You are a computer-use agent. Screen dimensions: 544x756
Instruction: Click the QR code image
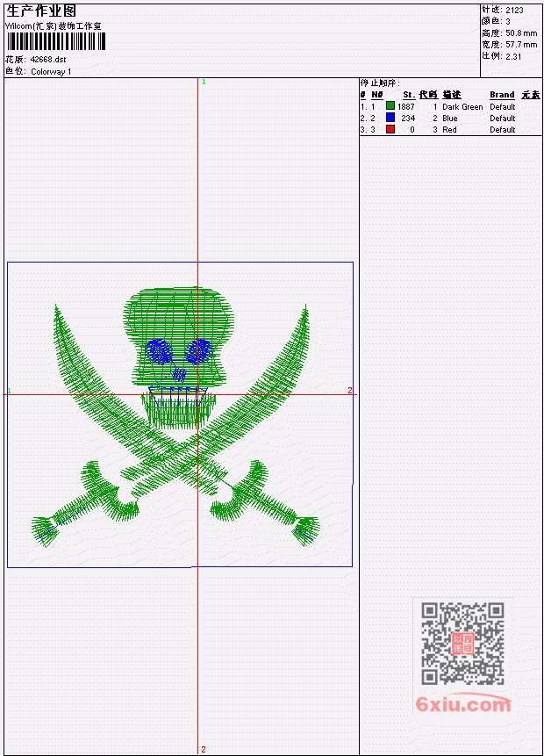pos(462,644)
